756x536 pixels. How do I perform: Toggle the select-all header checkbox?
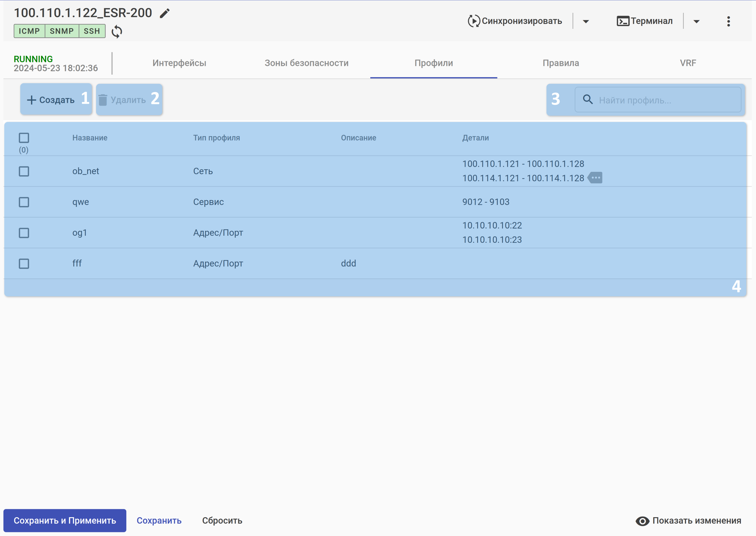point(24,138)
